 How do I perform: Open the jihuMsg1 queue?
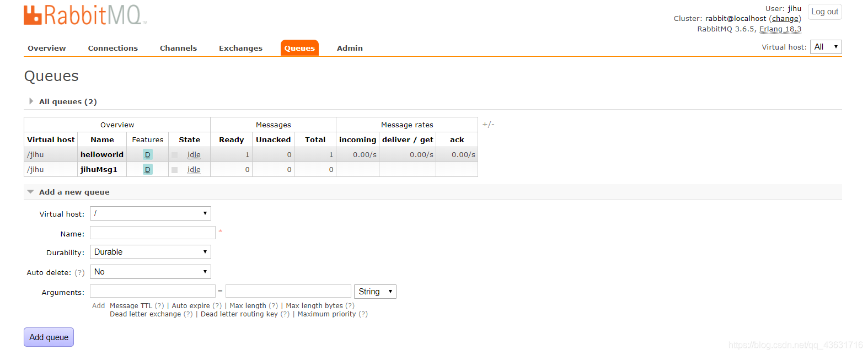[99, 170]
